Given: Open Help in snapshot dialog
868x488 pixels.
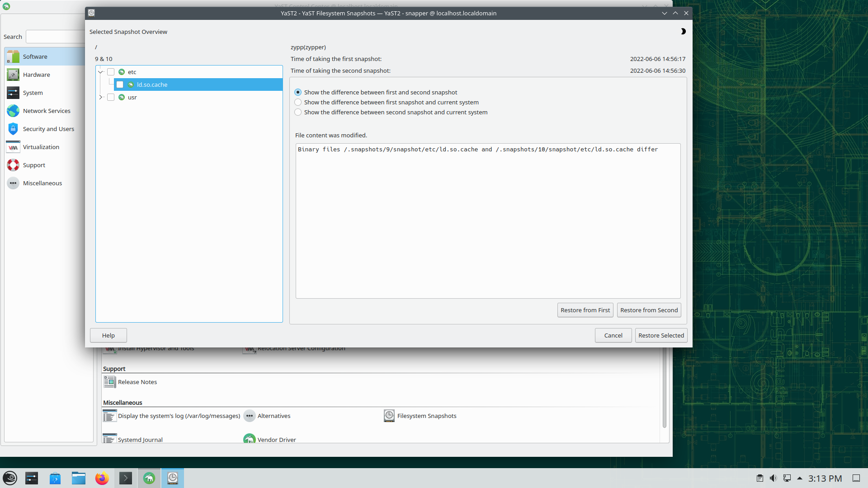Looking at the screenshot, I should (108, 335).
